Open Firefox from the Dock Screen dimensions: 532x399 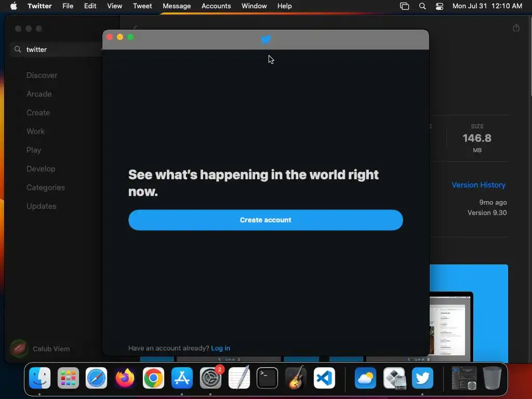pyautogui.click(x=125, y=378)
